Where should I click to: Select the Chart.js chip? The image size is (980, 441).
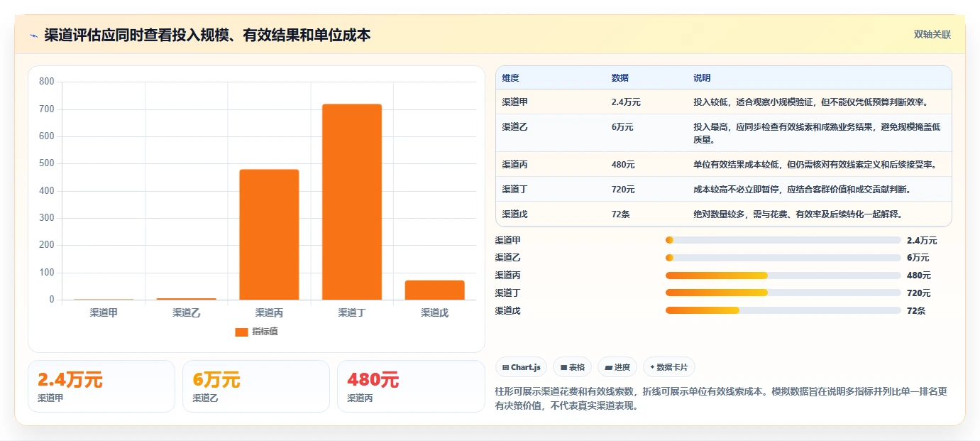pyautogui.click(x=522, y=367)
